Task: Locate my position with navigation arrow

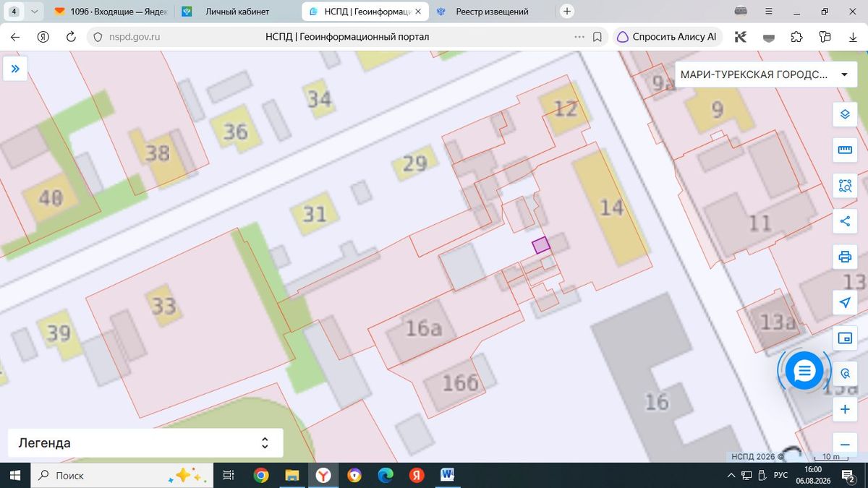Action: click(x=844, y=302)
